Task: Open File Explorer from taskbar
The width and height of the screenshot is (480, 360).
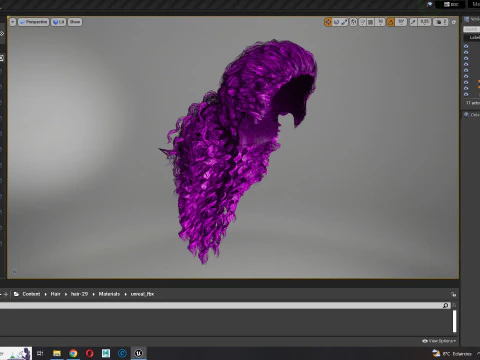Action: (x=57, y=353)
